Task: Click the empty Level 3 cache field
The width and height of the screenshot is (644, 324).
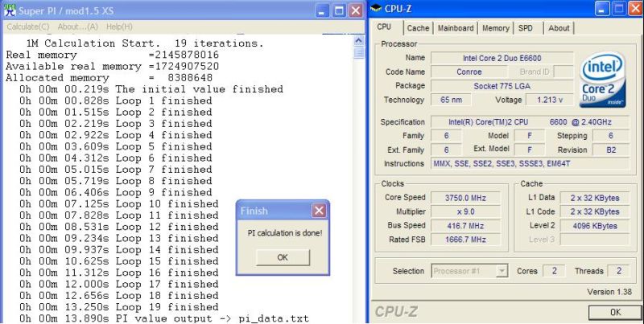Action: click(595, 240)
